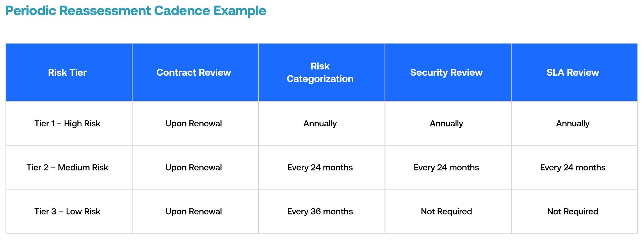Click Not Required under SLA Review
This screenshot has width=644, height=243.
573,211
